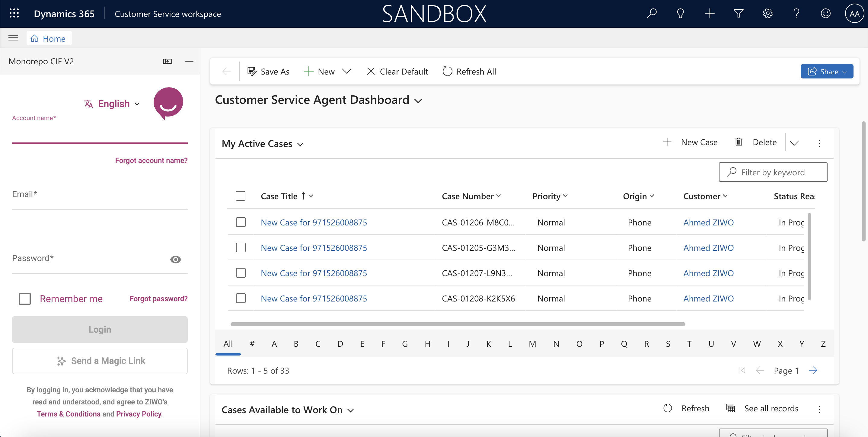This screenshot has width=868, height=437.
Task: Check the row for case CAS-01205-G3M3
Action: (x=241, y=247)
